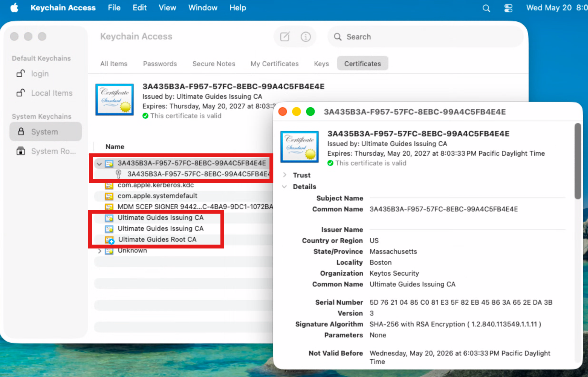Viewport: 588px width, 377px height.
Task: Click the info icon in toolbar
Action: tap(305, 37)
